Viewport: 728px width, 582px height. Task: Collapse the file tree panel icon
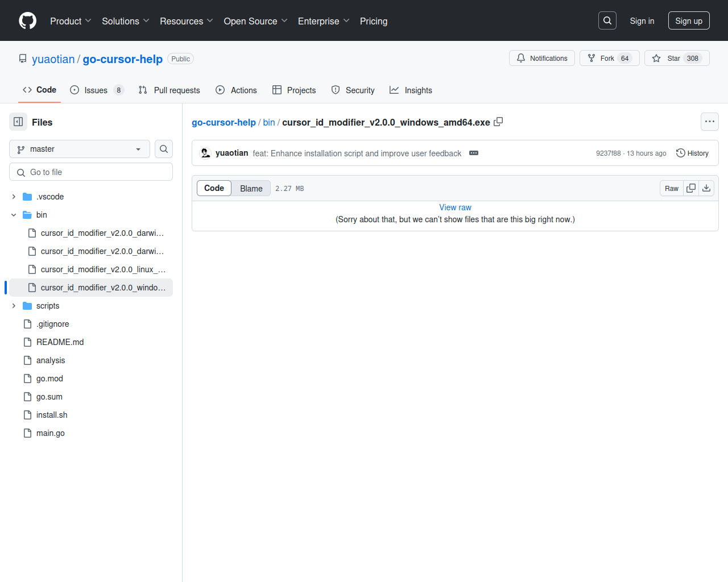click(18, 122)
